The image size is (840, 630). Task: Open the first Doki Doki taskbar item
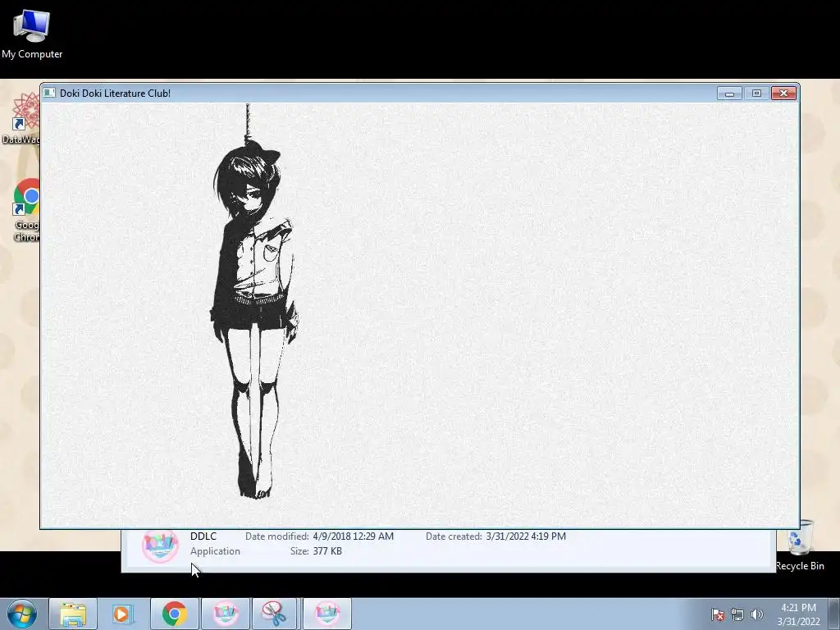[x=225, y=614]
